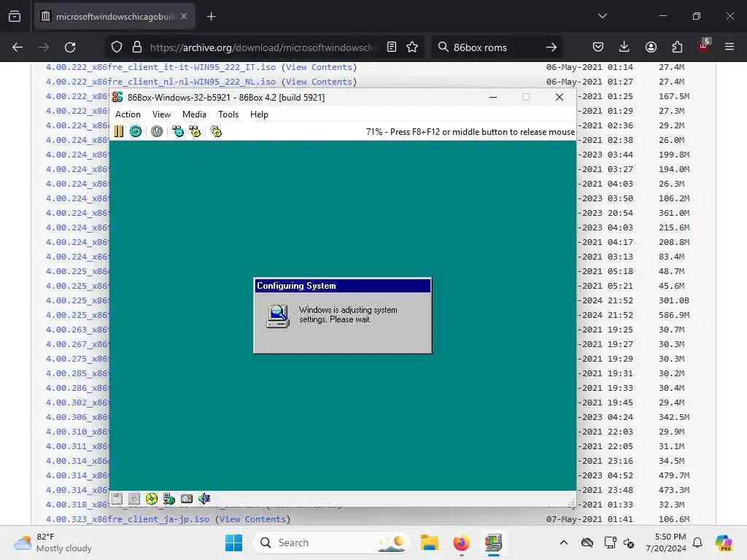Open the list all tabs dropdown

[603, 16]
